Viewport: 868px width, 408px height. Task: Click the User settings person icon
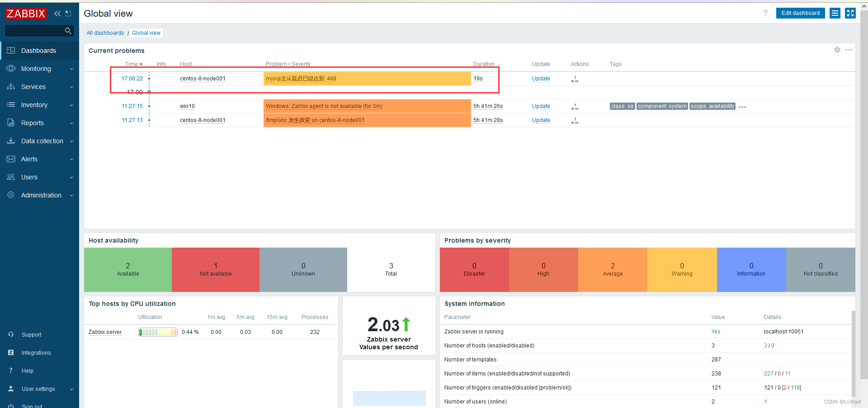pos(11,389)
